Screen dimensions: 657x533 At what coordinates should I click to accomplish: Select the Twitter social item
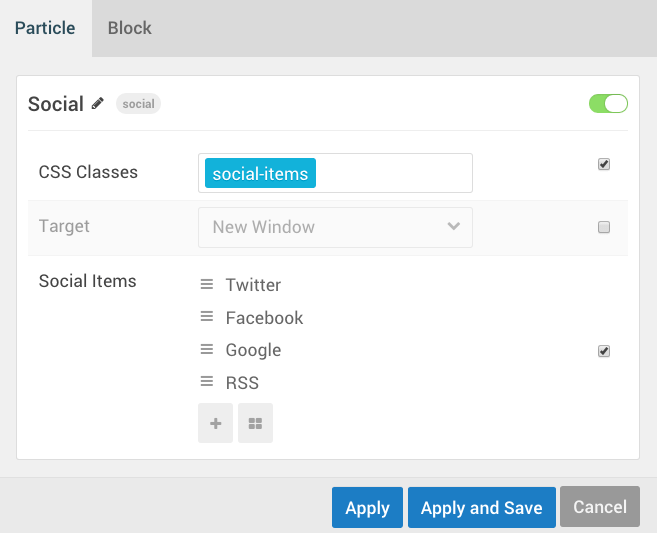[x=253, y=285]
